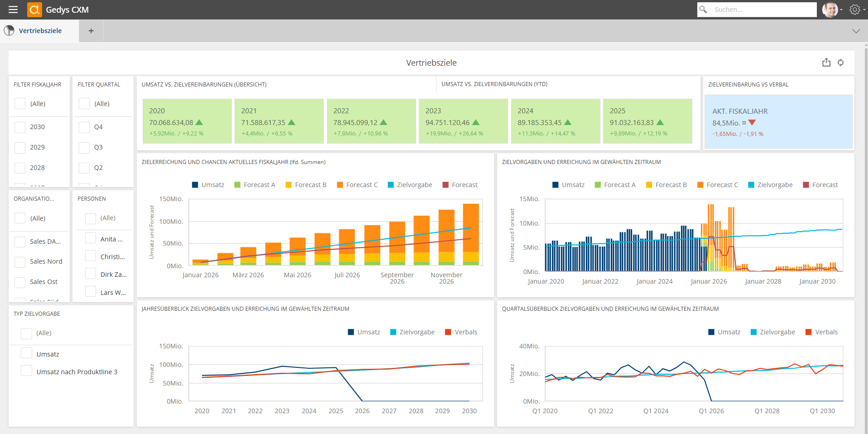Expand the tab list chevron

pos(856,31)
